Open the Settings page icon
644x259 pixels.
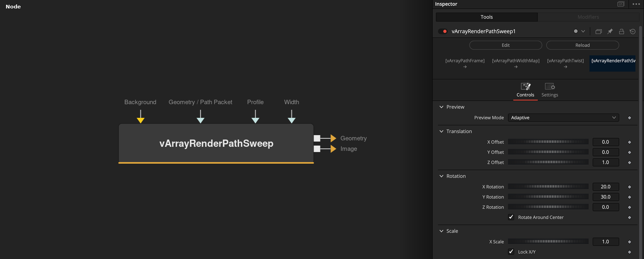point(550,90)
